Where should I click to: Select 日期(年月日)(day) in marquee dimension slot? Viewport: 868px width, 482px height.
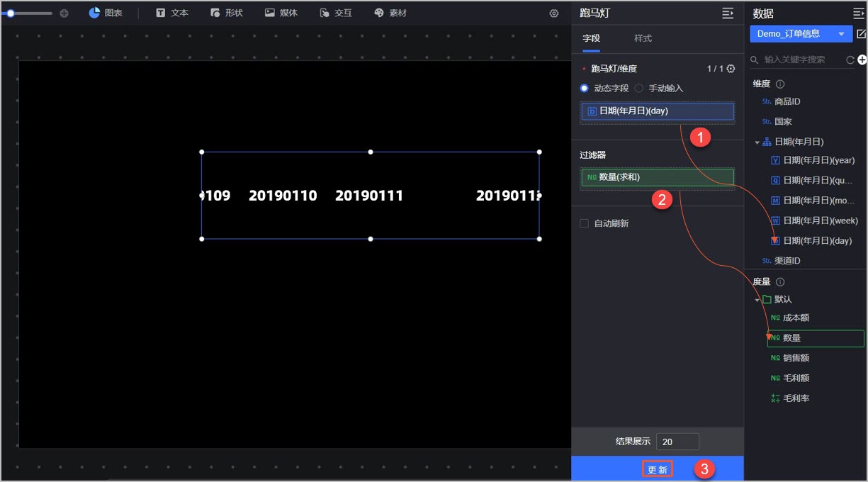point(658,111)
